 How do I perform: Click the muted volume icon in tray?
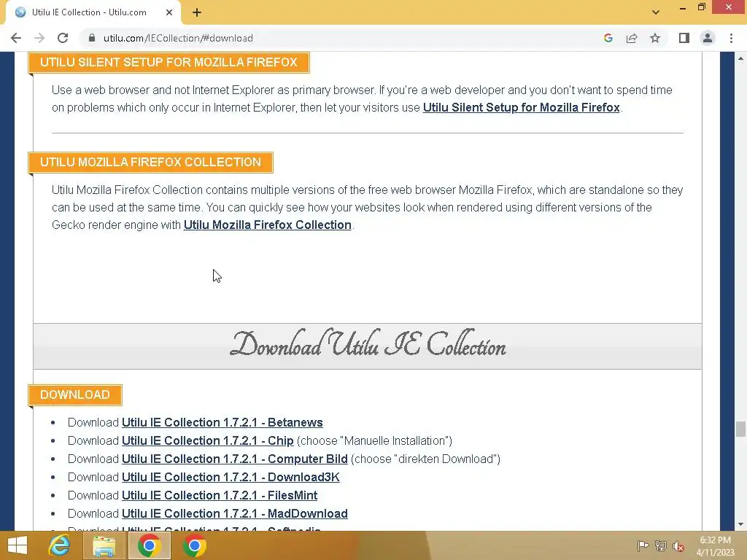[678, 546]
